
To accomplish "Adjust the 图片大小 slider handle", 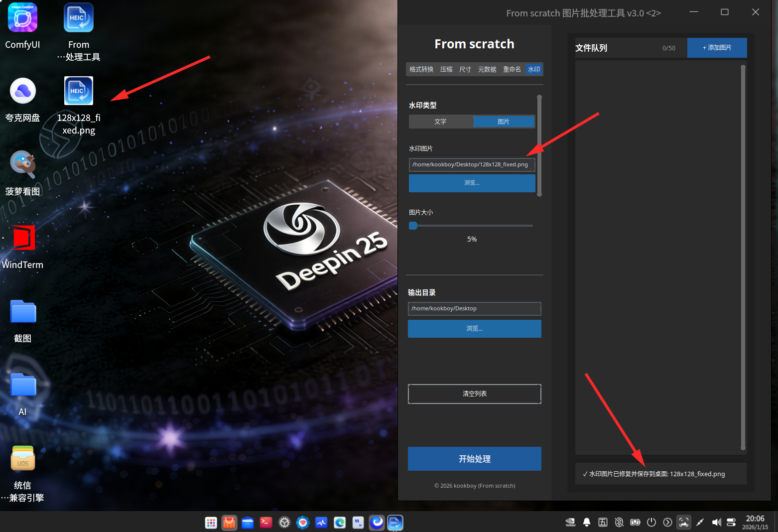I will (x=413, y=226).
